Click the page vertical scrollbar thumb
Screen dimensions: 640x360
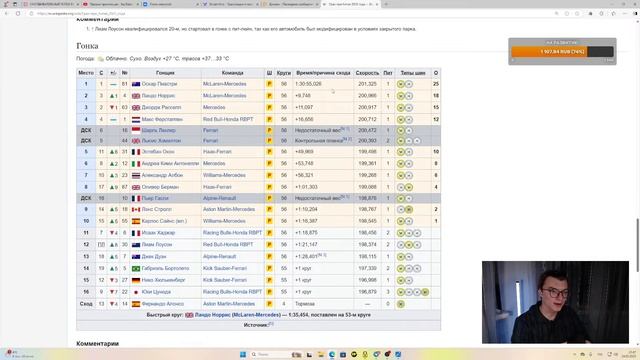tap(637, 245)
